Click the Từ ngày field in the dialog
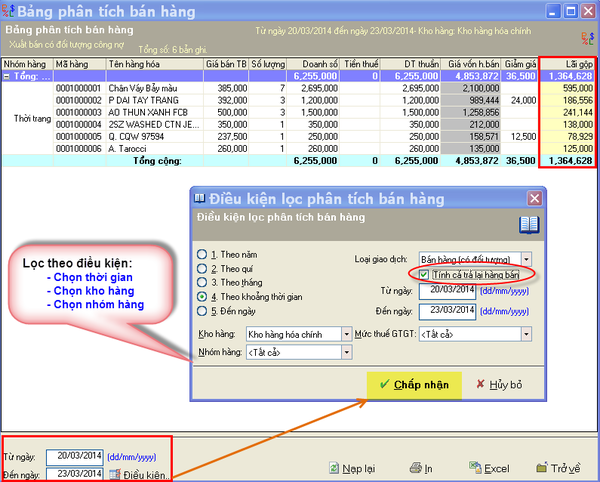600x482 pixels. click(448, 291)
